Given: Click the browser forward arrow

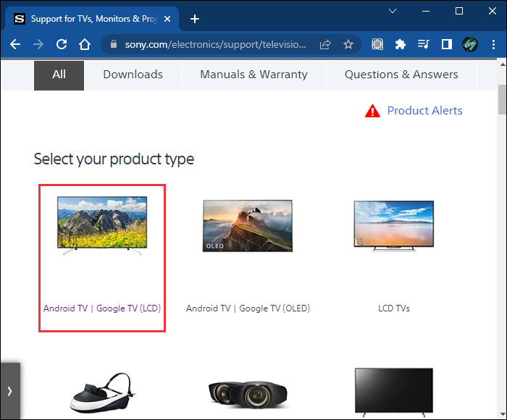Looking at the screenshot, I should pyautogui.click(x=38, y=44).
